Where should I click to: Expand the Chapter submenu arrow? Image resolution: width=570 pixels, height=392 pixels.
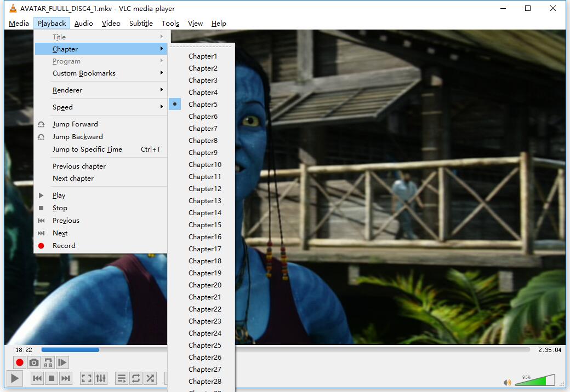[x=161, y=49]
